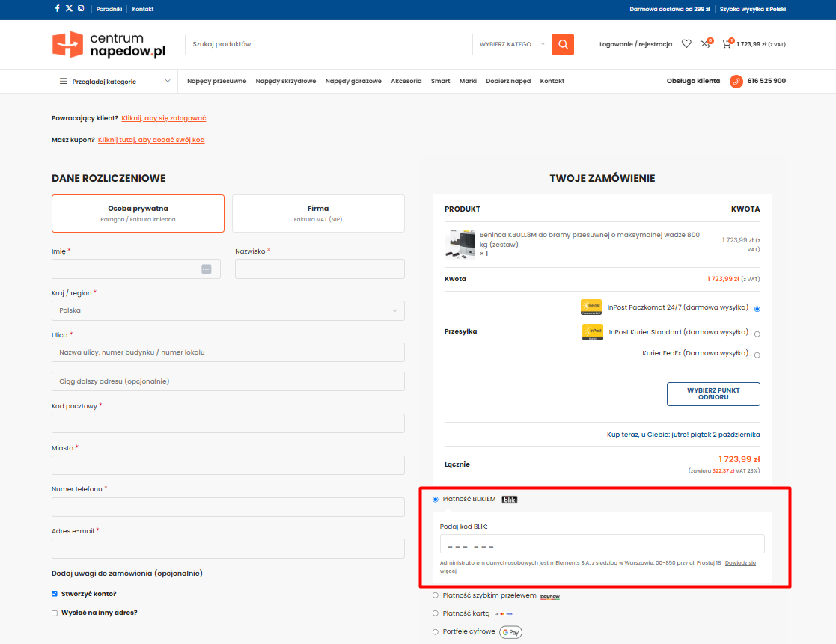Open the Wybierz kategorię search dropdown
Image resolution: width=836 pixels, height=644 pixels.
tap(512, 44)
